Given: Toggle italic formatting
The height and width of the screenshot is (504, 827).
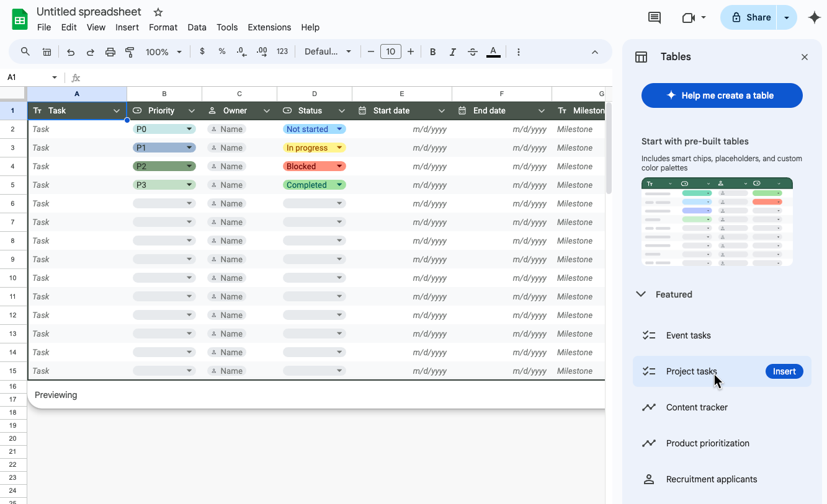Looking at the screenshot, I should (453, 52).
